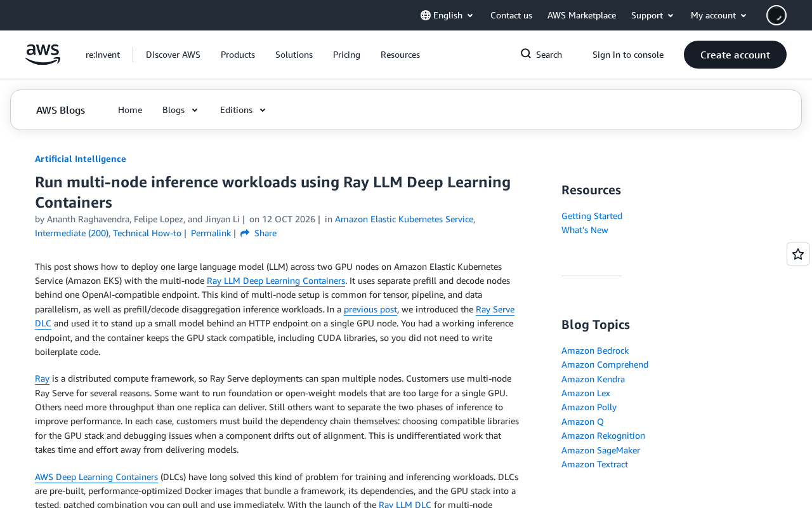Expand the Editions dropdown
The width and height of the screenshot is (812, 508).
[x=243, y=110]
